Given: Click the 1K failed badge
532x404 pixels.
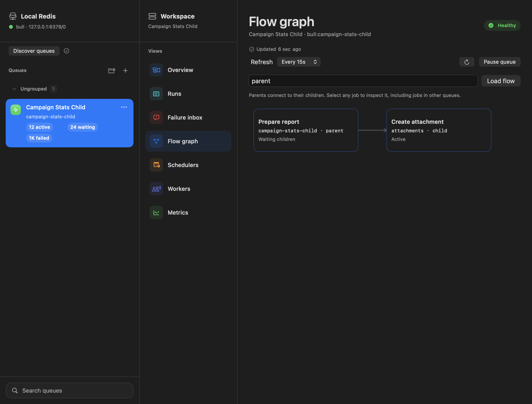Looking at the screenshot, I should (39, 138).
